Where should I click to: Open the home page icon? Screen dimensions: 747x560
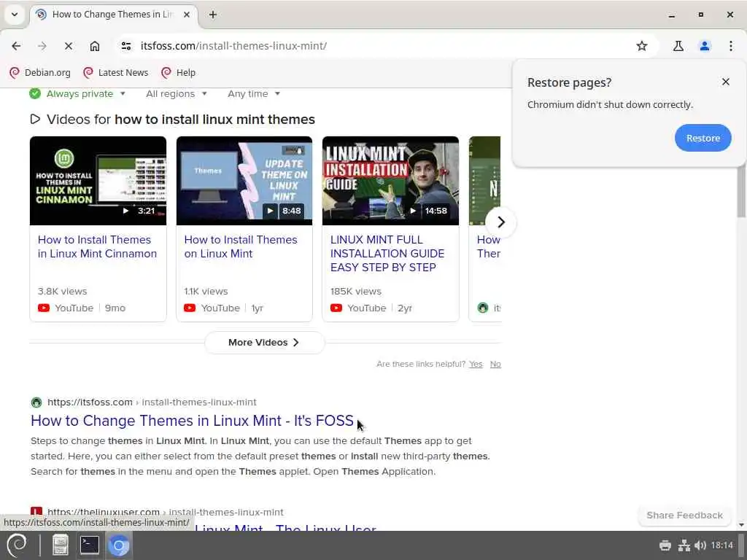pyautogui.click(x=95, y=46)
